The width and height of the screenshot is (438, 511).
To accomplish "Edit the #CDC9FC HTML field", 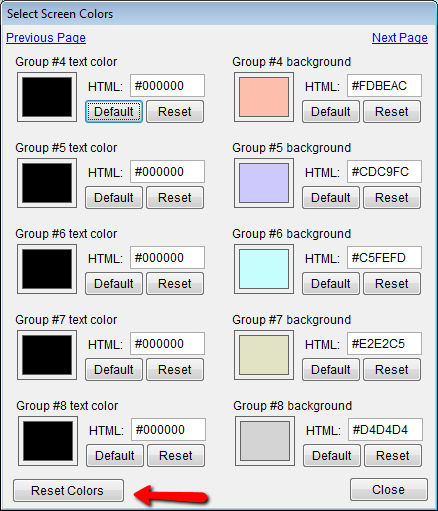I will [x=384, y=172].
